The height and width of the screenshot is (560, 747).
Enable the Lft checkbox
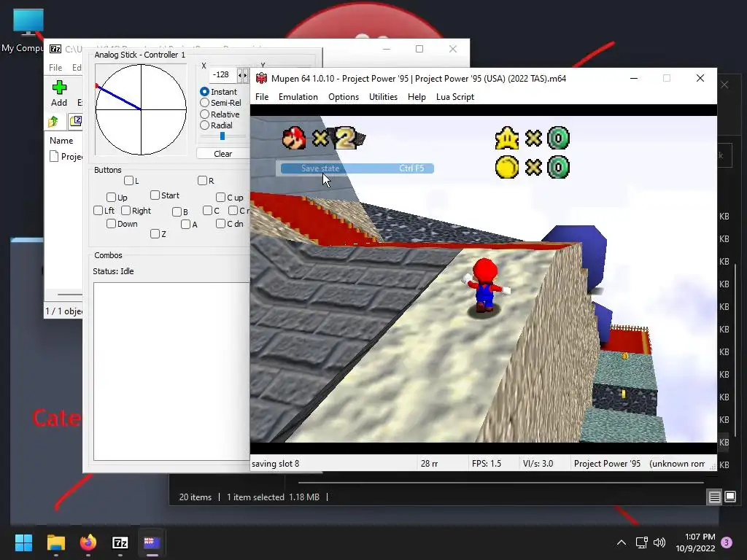98,211
